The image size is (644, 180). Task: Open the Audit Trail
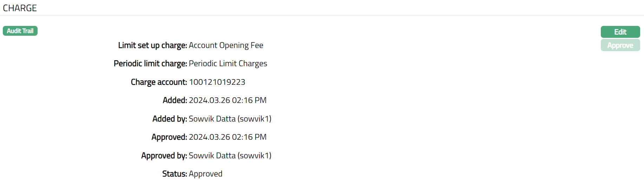click(x=20, y=31)
